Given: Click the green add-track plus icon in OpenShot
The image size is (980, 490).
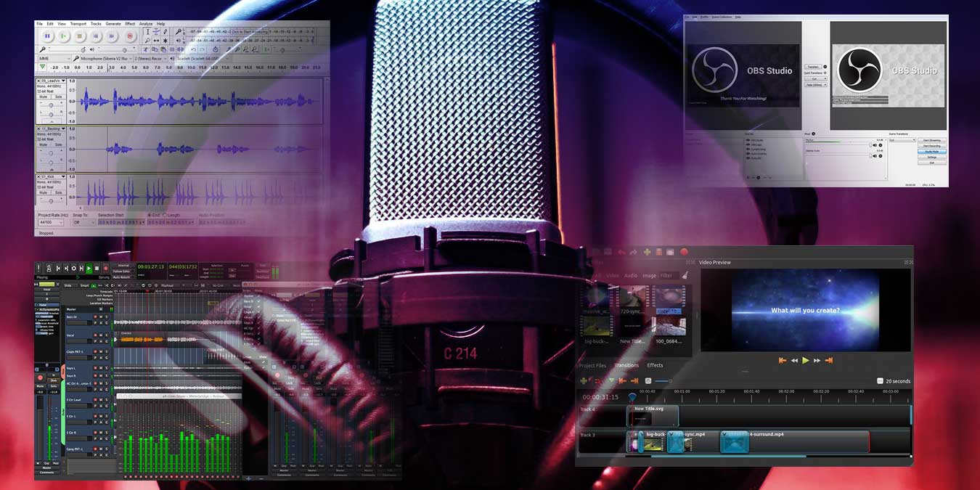Looking at the screenshot, I should point(584,381).
